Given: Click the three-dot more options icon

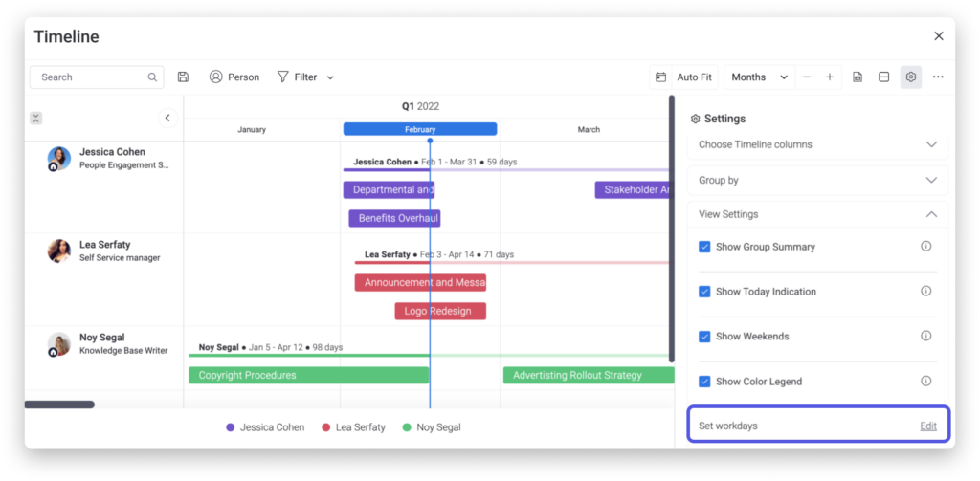Looking at the screenshot, I should (938, 77).
